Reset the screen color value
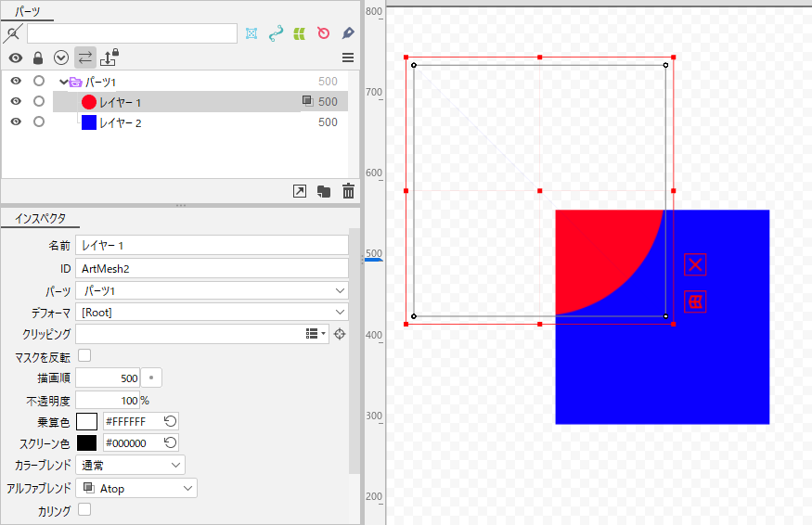Image resolution: width=812 pixels, height=525 pixels. [171, 442]
